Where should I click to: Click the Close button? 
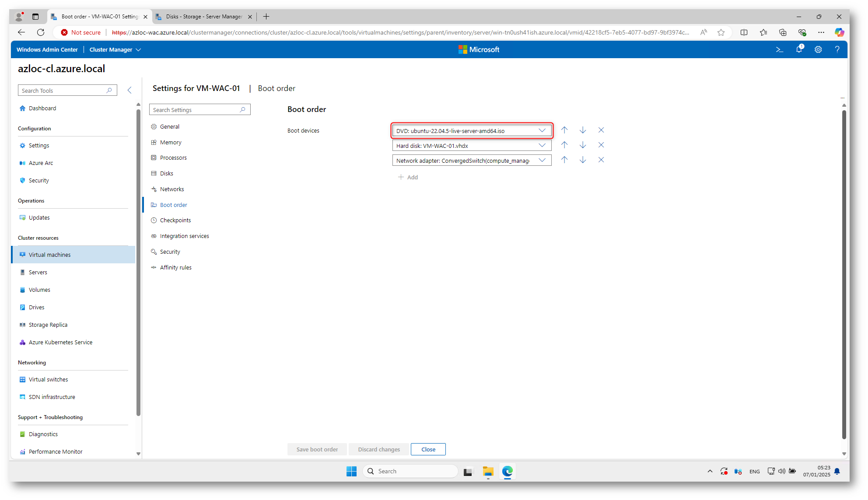click(428, 449)
